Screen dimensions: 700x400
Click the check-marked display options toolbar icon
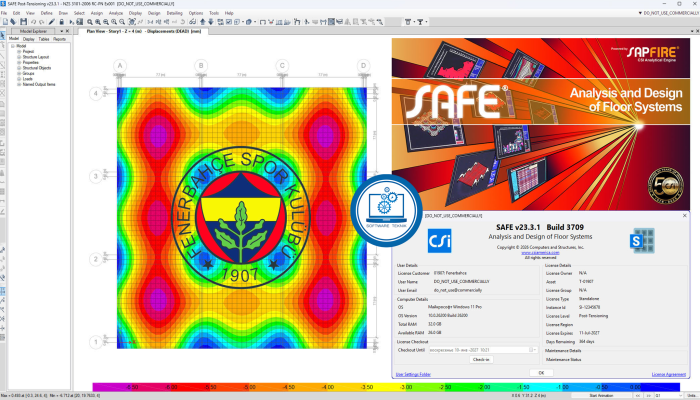(x=229, y=22)
